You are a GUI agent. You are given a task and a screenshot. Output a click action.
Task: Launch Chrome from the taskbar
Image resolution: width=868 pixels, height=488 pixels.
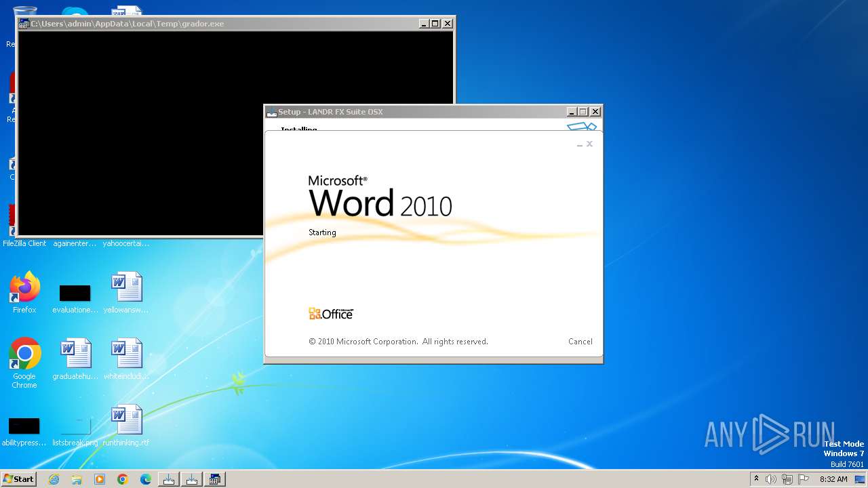point(123,479)
